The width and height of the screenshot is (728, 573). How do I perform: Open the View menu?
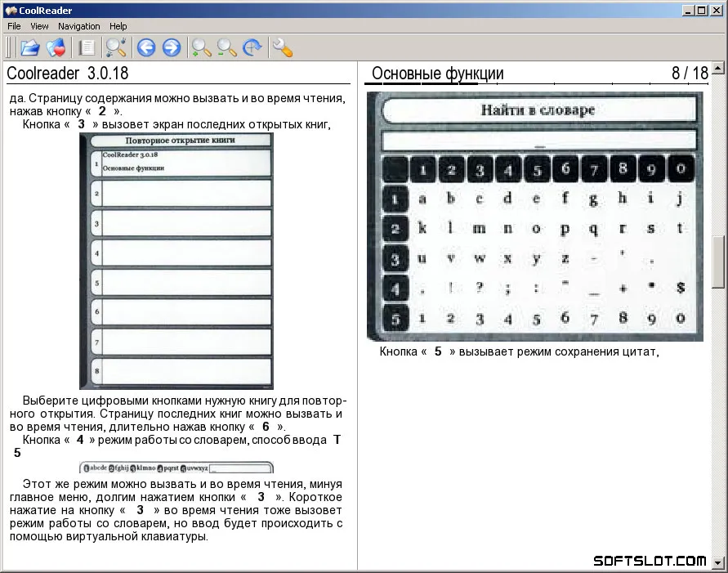[39, 26]
